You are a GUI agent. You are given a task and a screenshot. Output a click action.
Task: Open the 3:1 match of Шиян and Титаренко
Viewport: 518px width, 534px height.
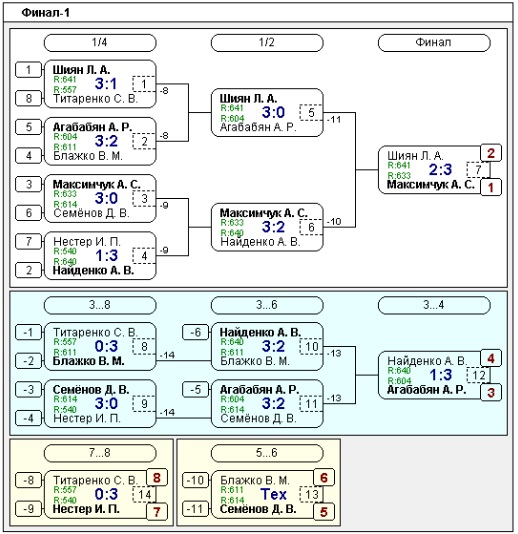(x=106, y=84)
